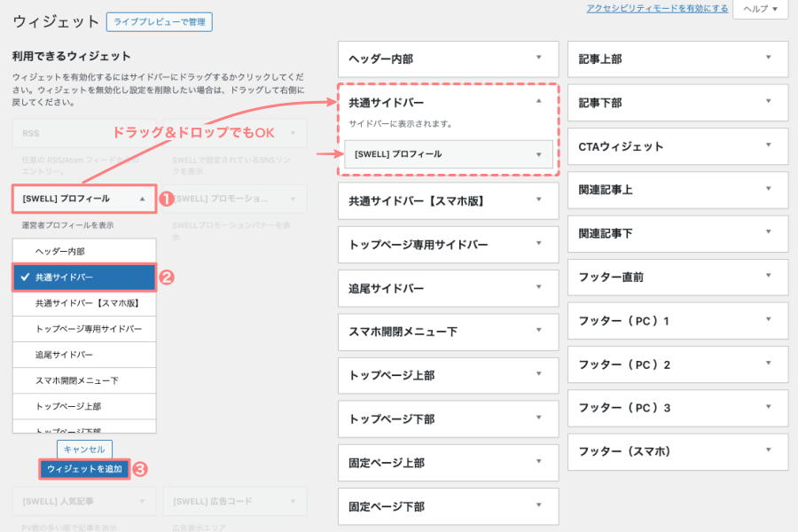The width and height of the screenshot is (798, 532).
Task: Expand the [SWELL] プロフィール widget in sidebar
Action: pos(537,154)
